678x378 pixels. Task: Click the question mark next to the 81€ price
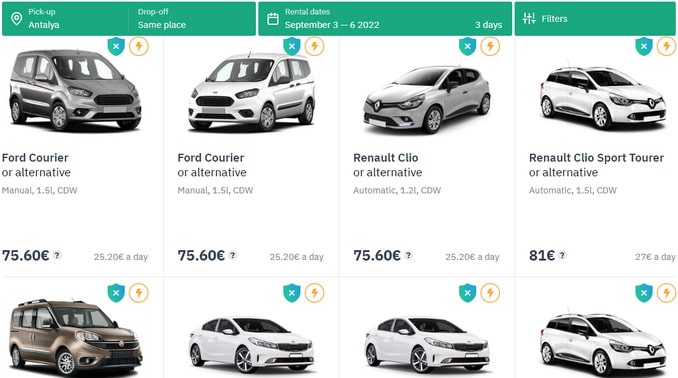pyautogui.click(x=562, y=255)
